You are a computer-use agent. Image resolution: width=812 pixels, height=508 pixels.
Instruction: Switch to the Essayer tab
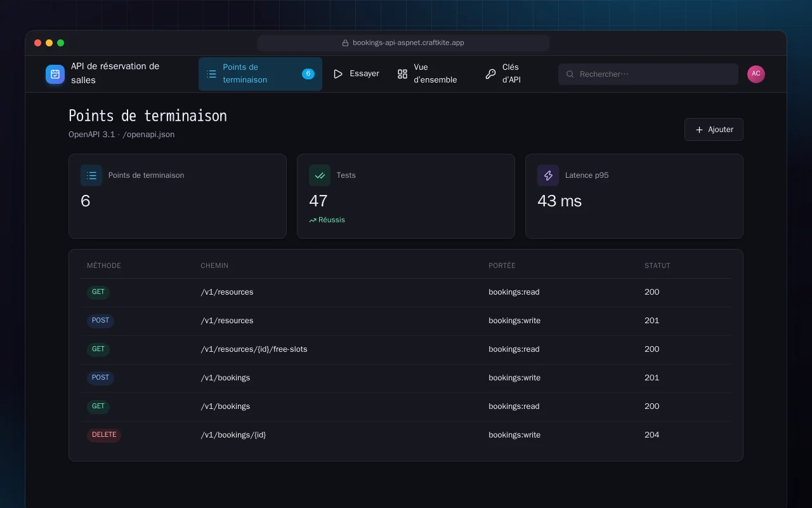357,74
